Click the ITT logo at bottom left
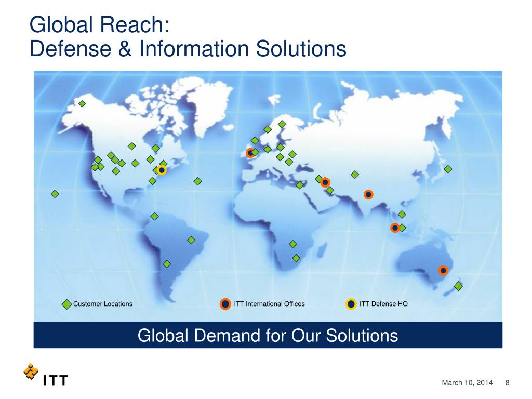Image resolution: width=532 pixels, height=399 pixels. pyautogui.click(x=46, y=375)
